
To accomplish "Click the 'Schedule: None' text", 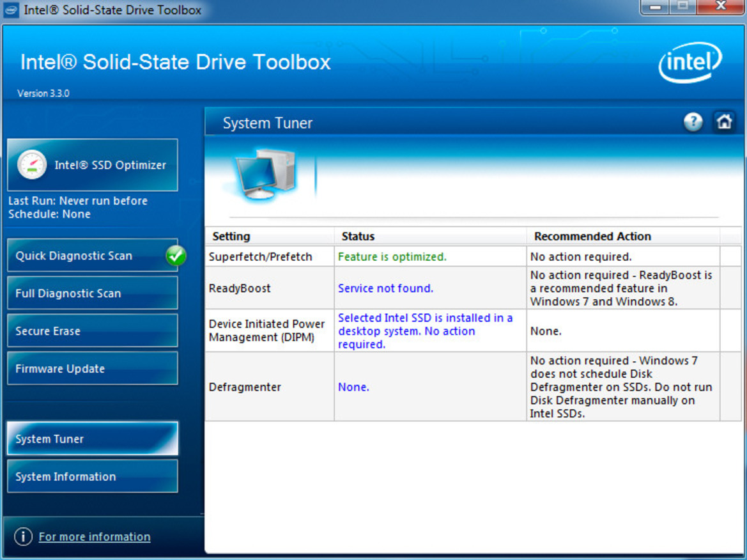I will point(49,214).
